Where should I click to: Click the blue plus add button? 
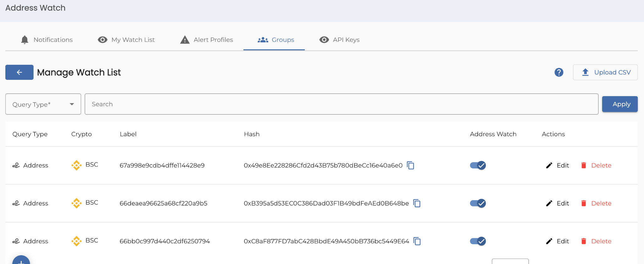21,260
